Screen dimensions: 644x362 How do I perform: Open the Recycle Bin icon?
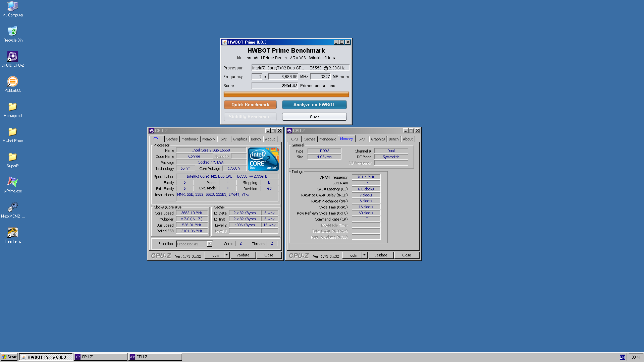(13, 34)
